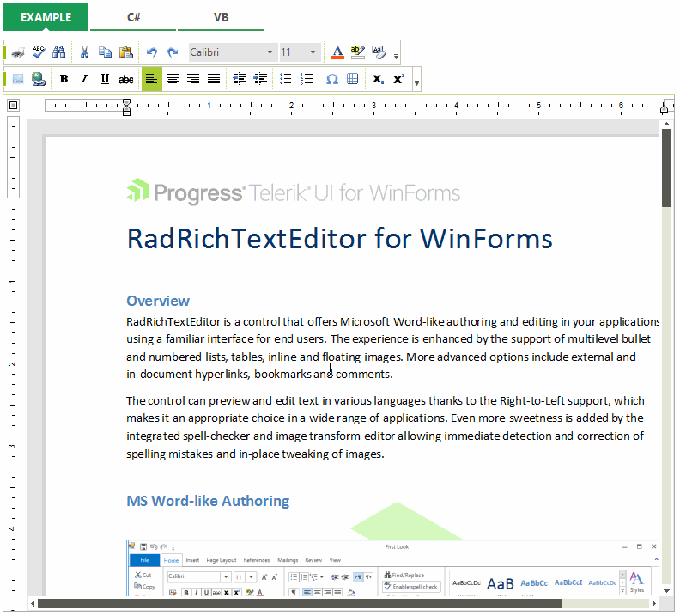This screenshot has height=616, width=680.
Task: Copy selection using the copy icon
Action: (105, 52)
